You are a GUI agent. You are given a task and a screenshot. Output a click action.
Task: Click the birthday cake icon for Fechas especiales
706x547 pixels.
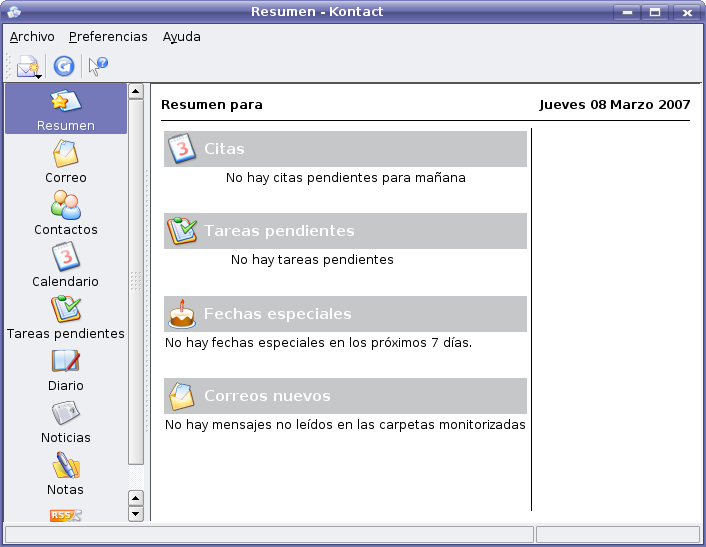pos(182,313)
